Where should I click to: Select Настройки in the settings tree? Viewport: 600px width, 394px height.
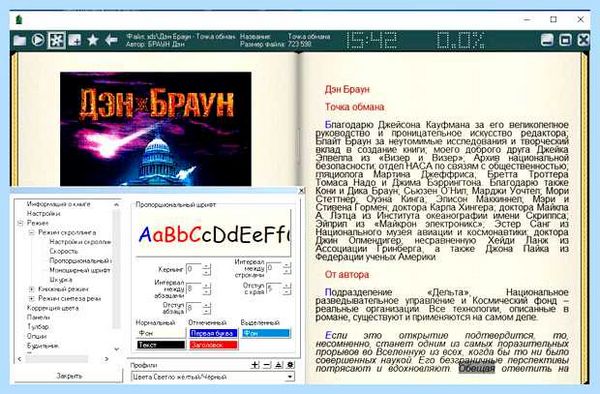click(43, 213)
